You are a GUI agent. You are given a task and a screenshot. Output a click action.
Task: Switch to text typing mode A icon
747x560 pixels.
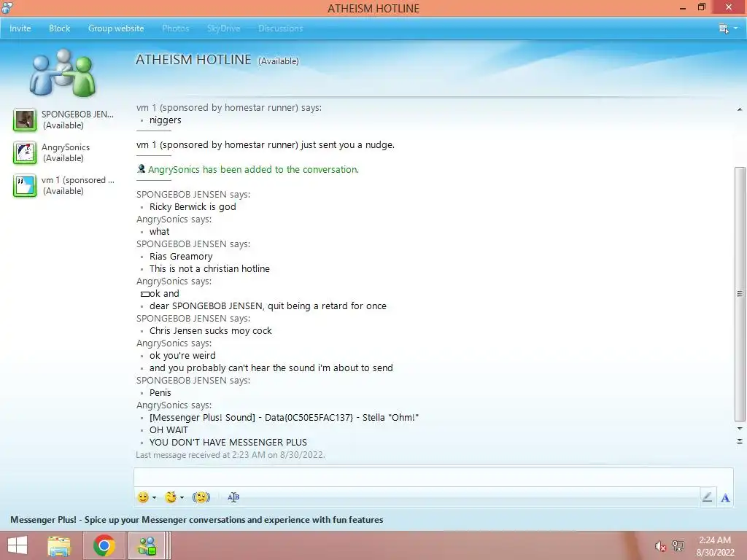pos(725,497)
